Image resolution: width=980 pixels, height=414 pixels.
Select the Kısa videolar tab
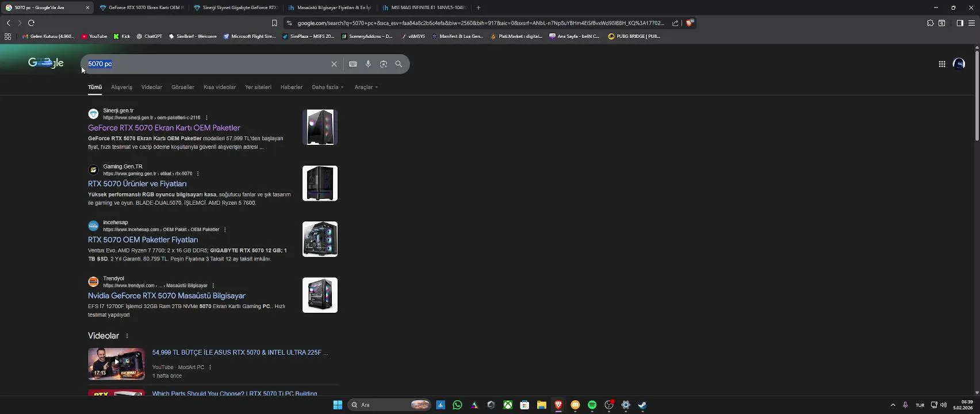(220, 87)
